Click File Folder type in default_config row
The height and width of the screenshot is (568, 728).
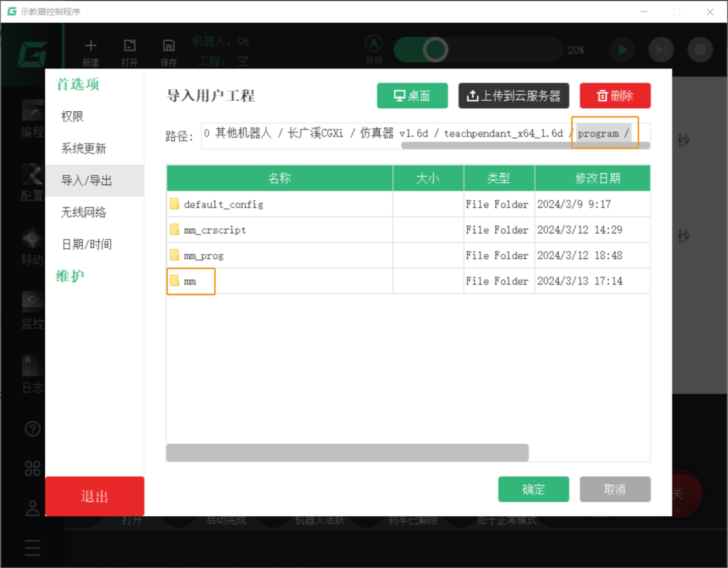click(x=497, y=204)
